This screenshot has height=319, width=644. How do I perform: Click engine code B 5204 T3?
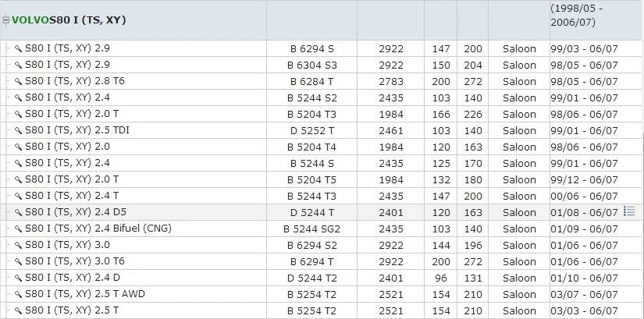coord(312,115)
